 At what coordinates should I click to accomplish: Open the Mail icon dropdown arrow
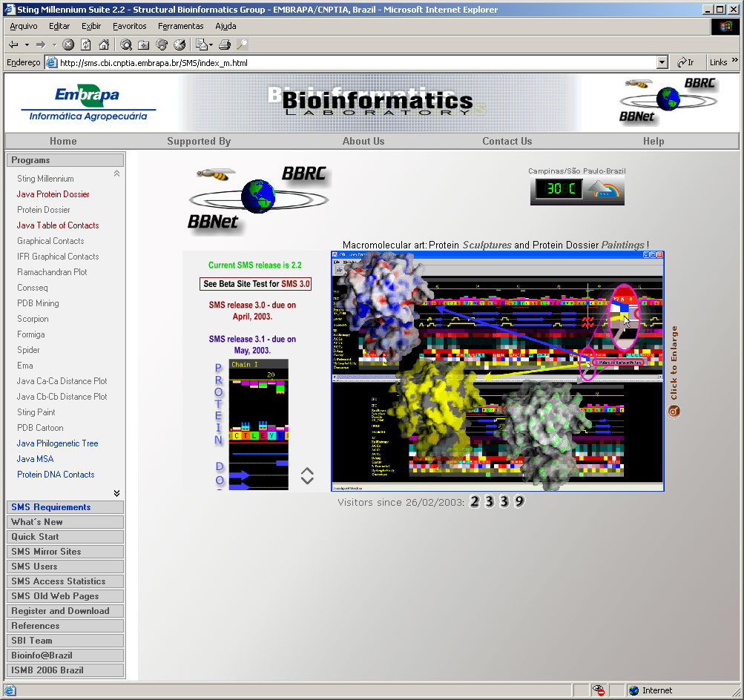point(211,44)
